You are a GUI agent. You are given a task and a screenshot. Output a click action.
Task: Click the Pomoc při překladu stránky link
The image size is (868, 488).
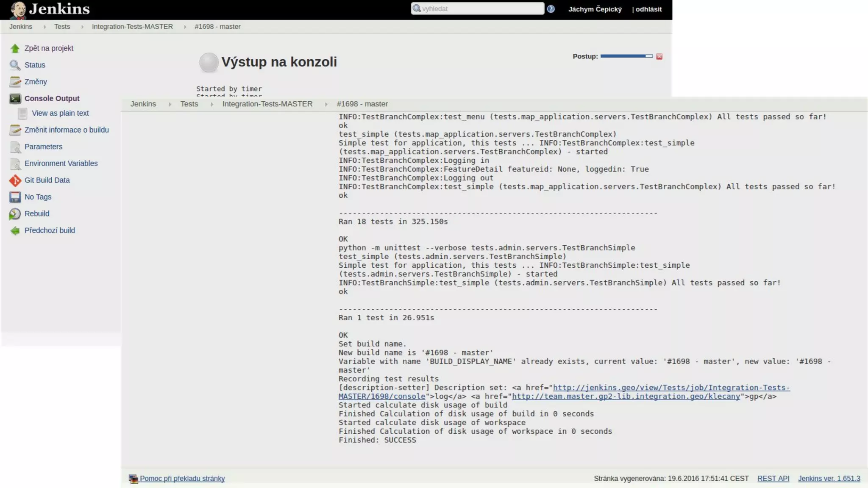[x=182, y=478]
